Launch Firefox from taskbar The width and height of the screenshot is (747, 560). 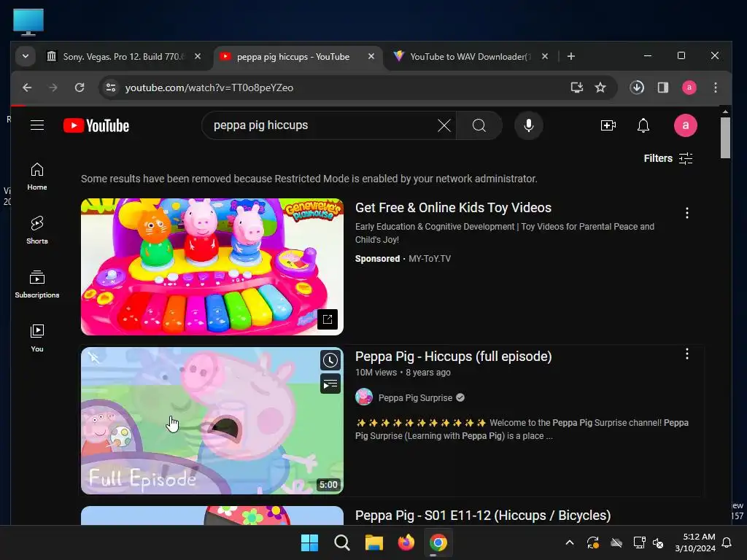pyautogui.click(x=406, y=542)
